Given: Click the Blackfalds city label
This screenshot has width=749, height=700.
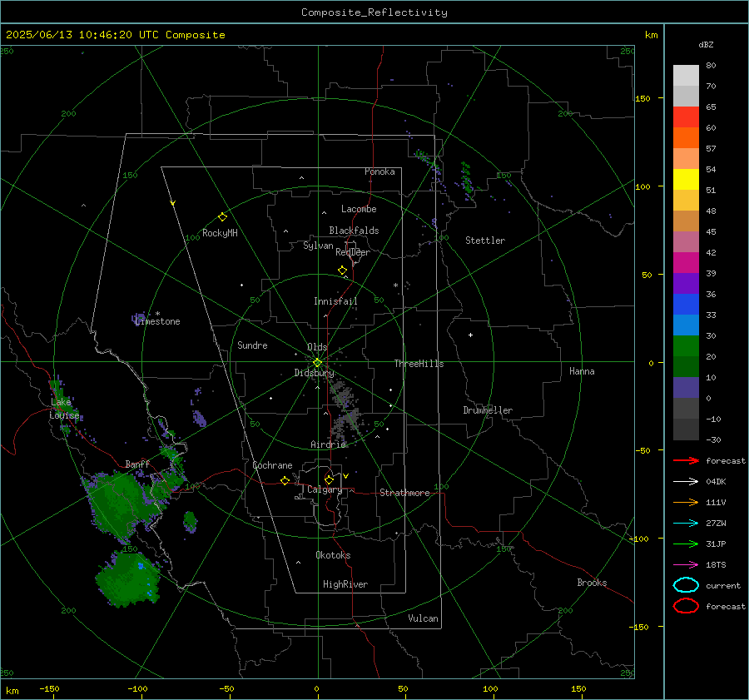Looking at the screenshot, I should 354,231.
